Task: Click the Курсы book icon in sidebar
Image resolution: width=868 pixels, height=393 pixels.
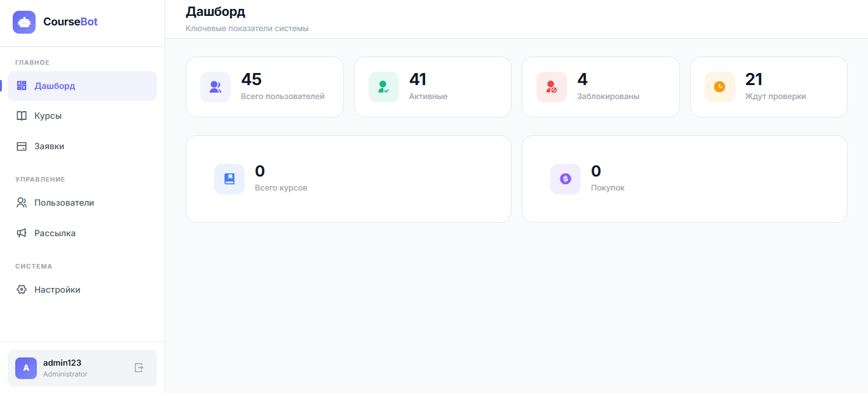Action: [21, 116]
